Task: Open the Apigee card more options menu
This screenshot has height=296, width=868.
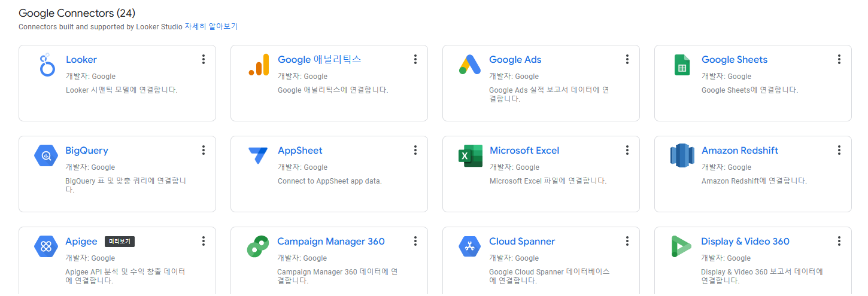Action: [204, 241]
